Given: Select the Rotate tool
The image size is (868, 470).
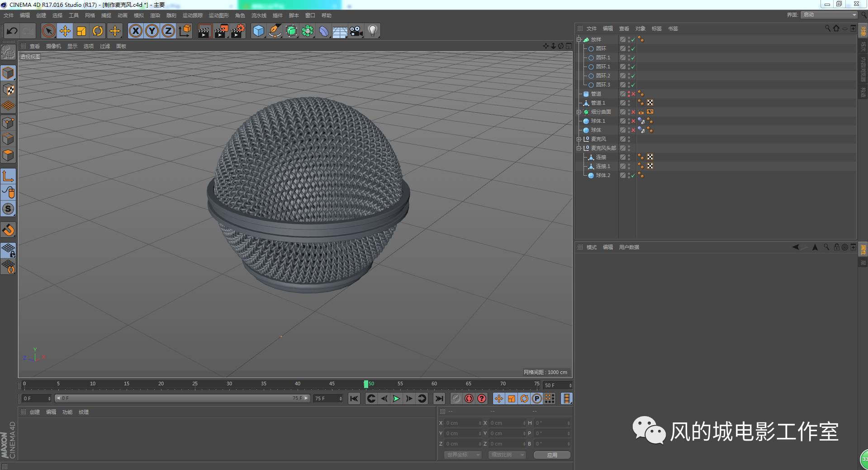Looking at the screenshot, I should click(98, 31).
